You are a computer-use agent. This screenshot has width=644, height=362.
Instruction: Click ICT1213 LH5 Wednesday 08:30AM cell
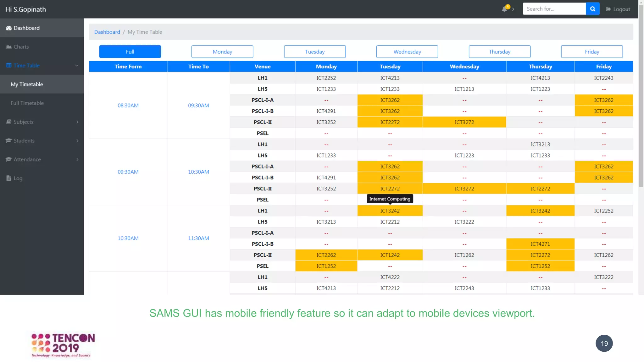tap(464, 89)
